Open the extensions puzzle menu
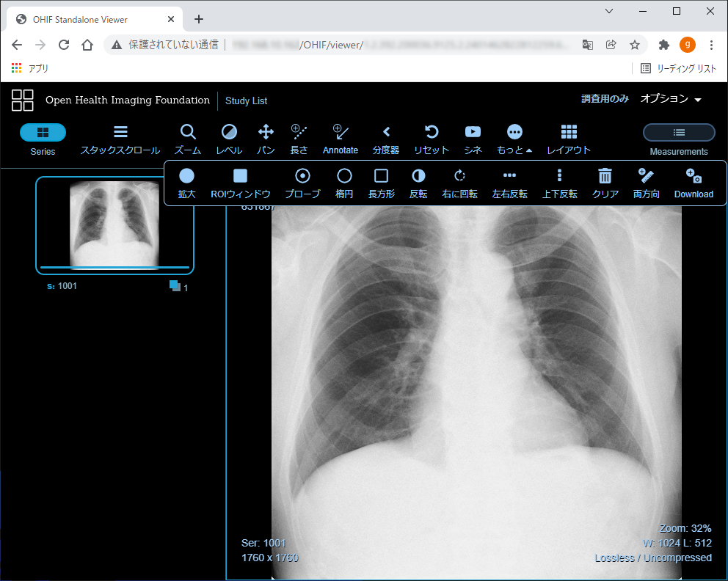Viewport: 728px width, 581px height. click(x=664, y=45)
